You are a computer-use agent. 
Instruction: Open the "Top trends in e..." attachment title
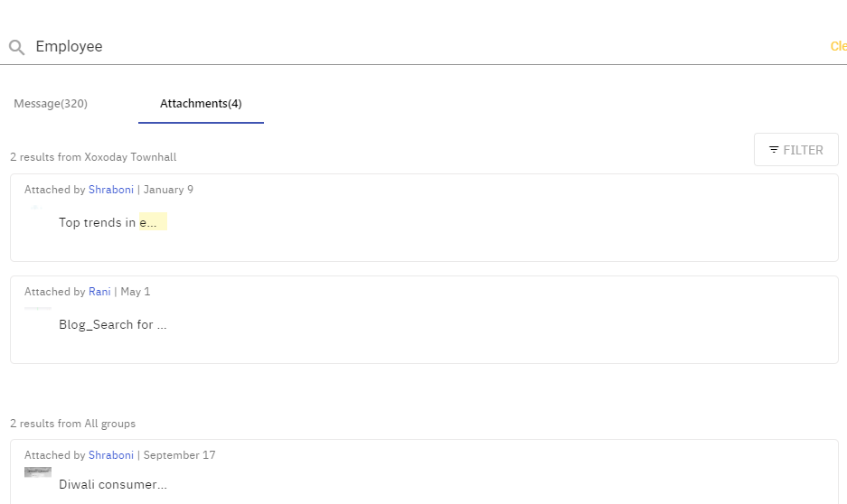pos(112,222)
